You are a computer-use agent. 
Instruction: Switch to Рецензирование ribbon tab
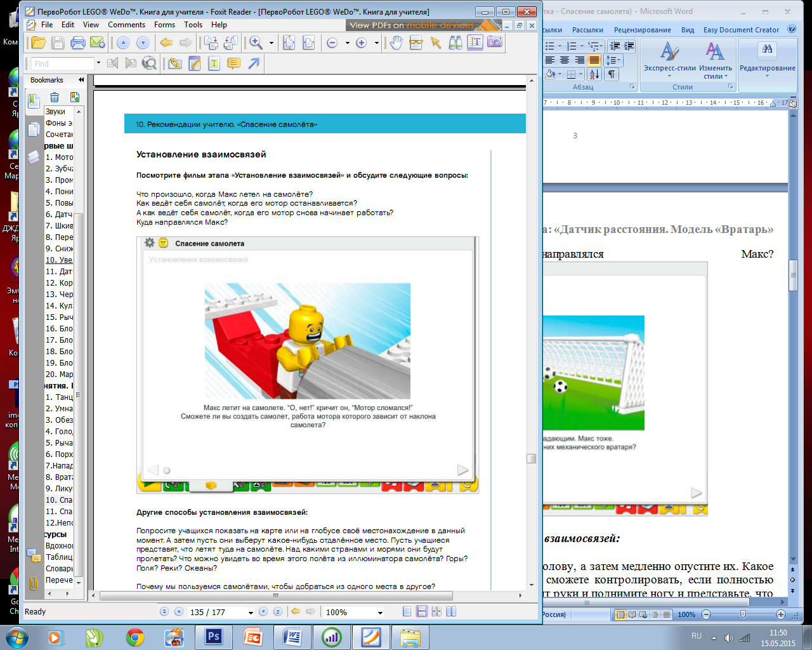coord(642,30)
